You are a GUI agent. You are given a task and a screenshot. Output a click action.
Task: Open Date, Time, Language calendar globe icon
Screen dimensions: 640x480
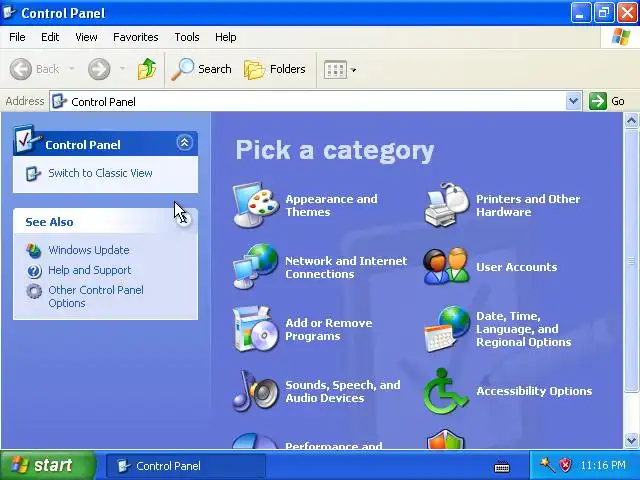447,329
